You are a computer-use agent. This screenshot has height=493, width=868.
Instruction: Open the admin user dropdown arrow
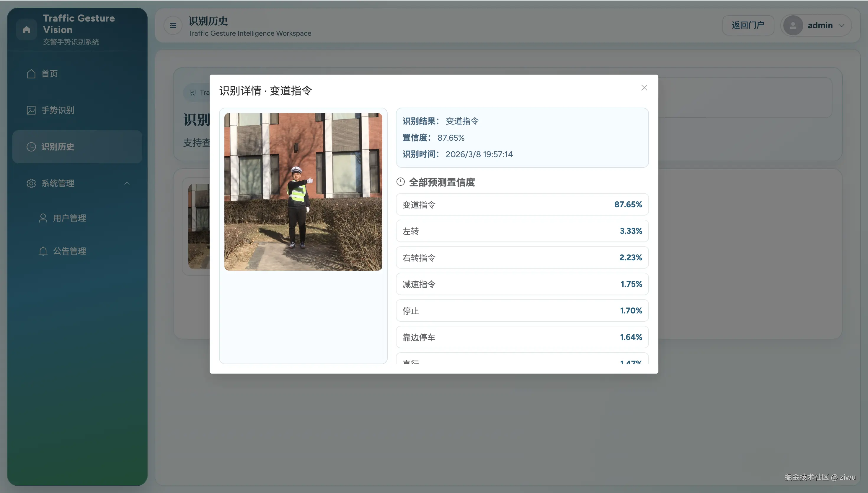click(x=841, y=25)
